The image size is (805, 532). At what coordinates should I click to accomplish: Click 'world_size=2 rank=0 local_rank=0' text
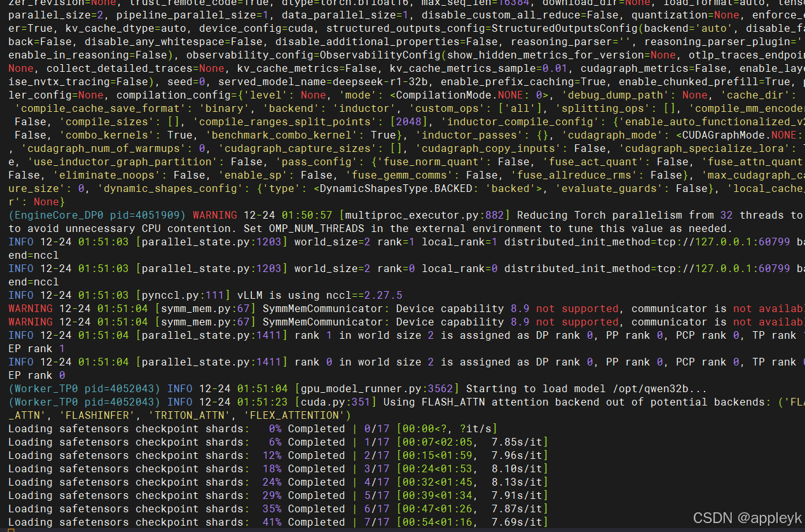click(396, 268)
